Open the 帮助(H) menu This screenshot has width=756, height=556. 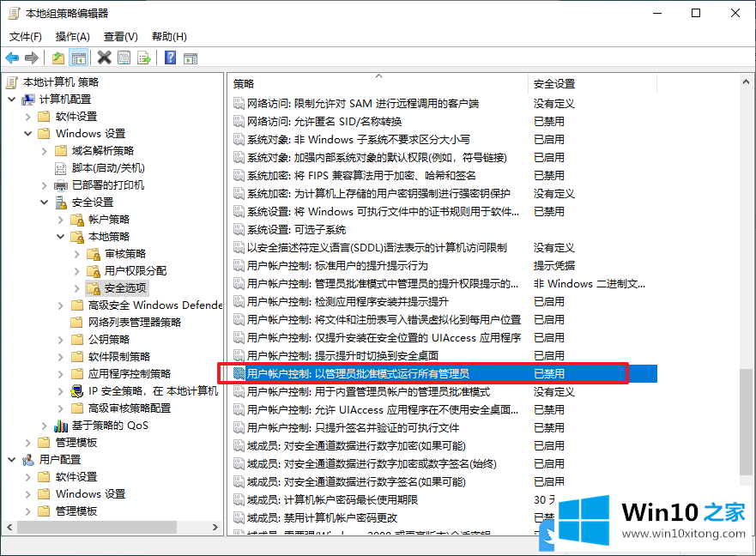pyautogui.click(x=169, y=37)
